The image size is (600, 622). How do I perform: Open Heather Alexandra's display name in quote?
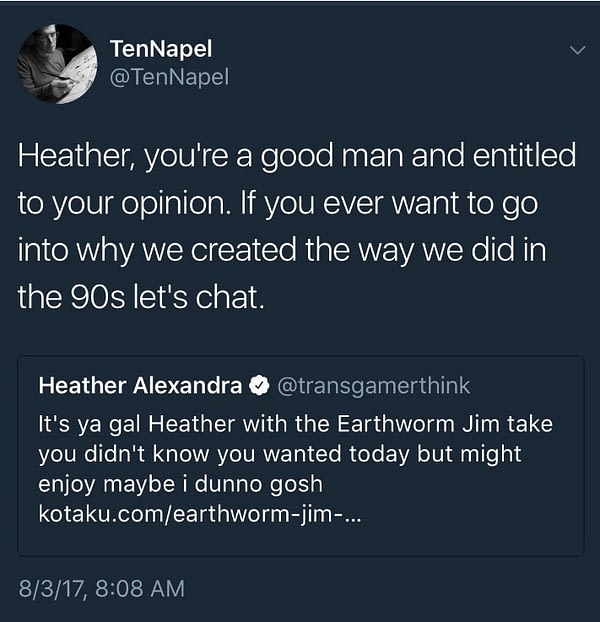pyautogui.click(x=140, y=386)
